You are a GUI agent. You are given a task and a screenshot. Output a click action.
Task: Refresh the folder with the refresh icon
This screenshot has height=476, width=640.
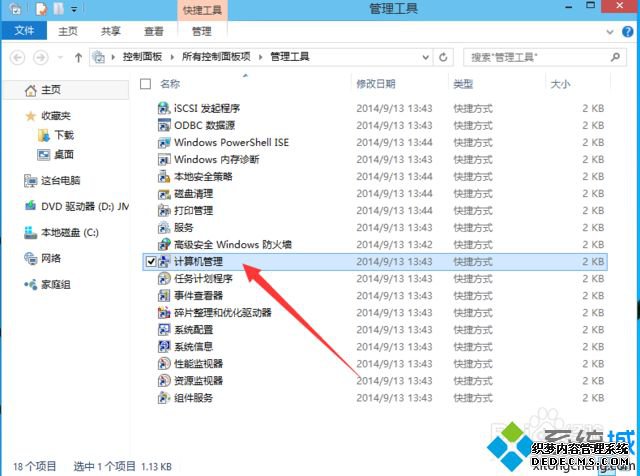click(x=443, y=57)
